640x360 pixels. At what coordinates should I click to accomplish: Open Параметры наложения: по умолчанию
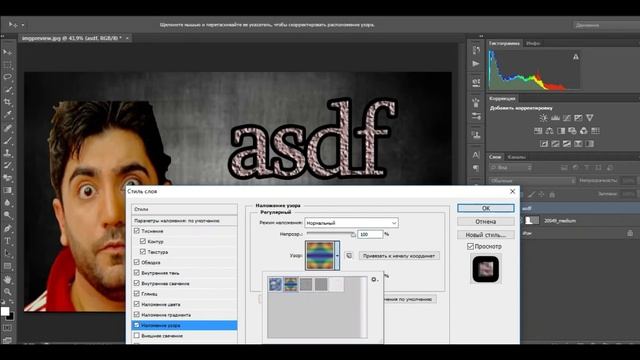(x=184, y=221)
